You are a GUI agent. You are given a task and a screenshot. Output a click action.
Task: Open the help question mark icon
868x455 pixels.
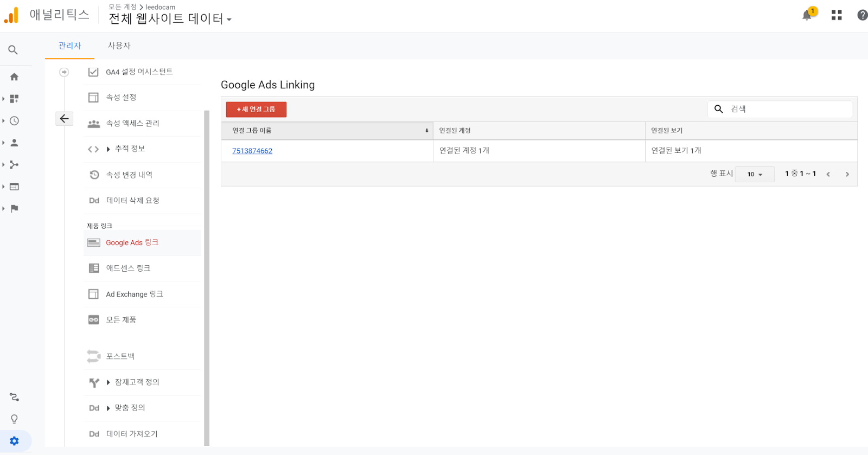(862, 15)
